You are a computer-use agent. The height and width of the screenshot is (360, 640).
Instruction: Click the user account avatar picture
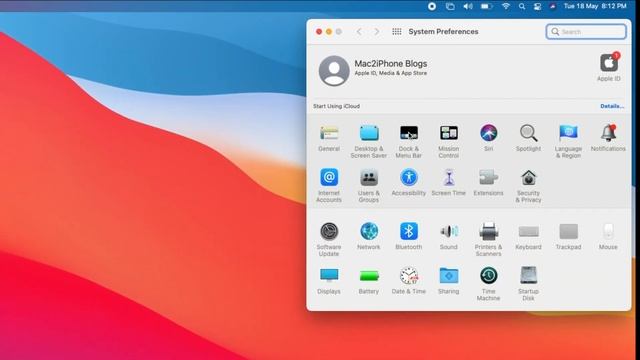(334, 71)
